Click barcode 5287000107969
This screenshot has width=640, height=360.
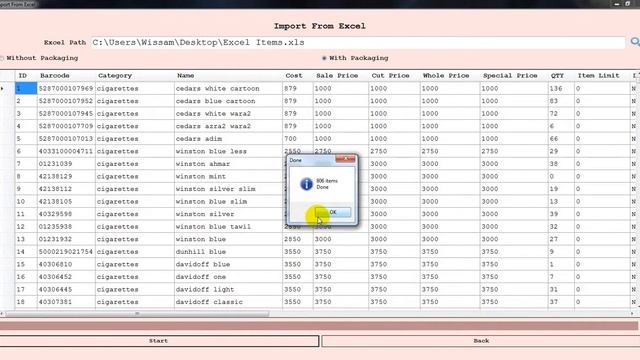click(x=66, y=89)
